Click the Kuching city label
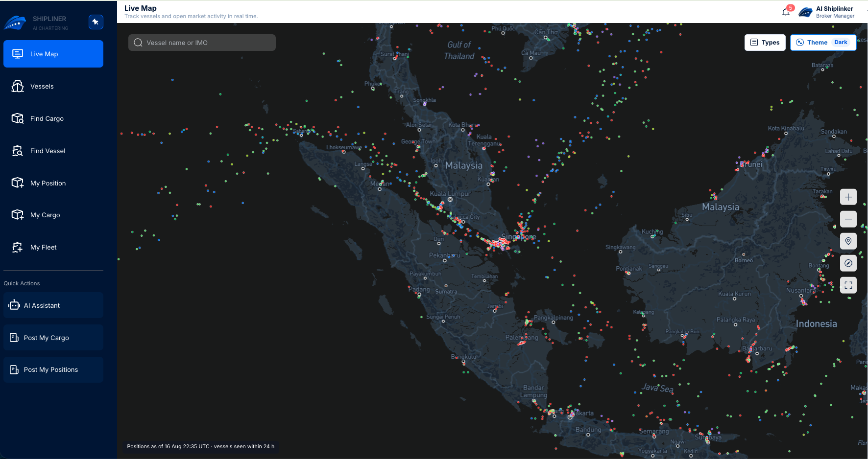 [x=652, y=231]
